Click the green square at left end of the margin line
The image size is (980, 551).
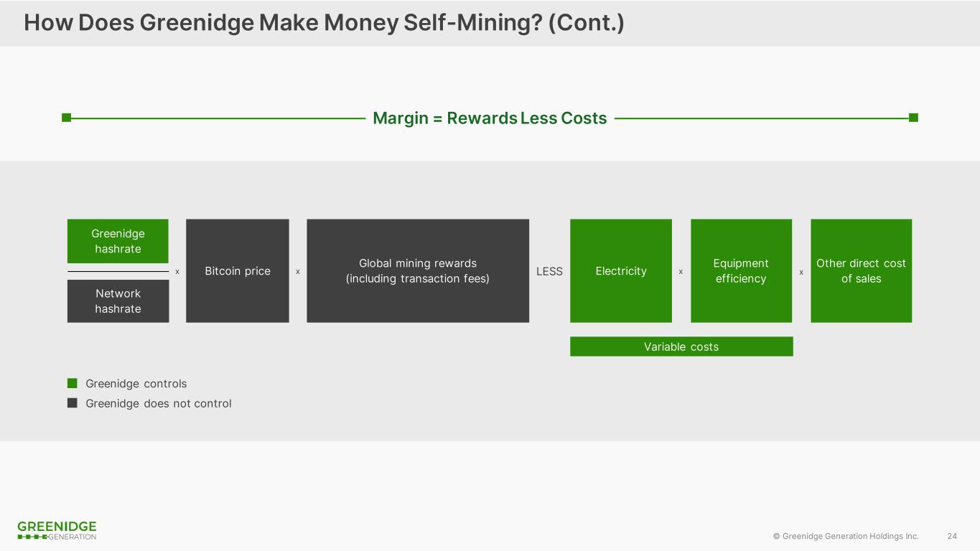[x=66, y=118]
